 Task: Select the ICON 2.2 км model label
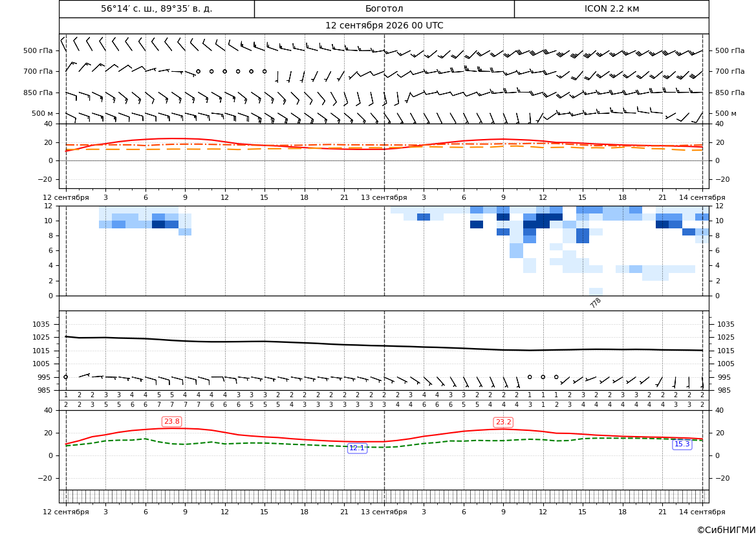pyautogui.click(x=611, y=8)
